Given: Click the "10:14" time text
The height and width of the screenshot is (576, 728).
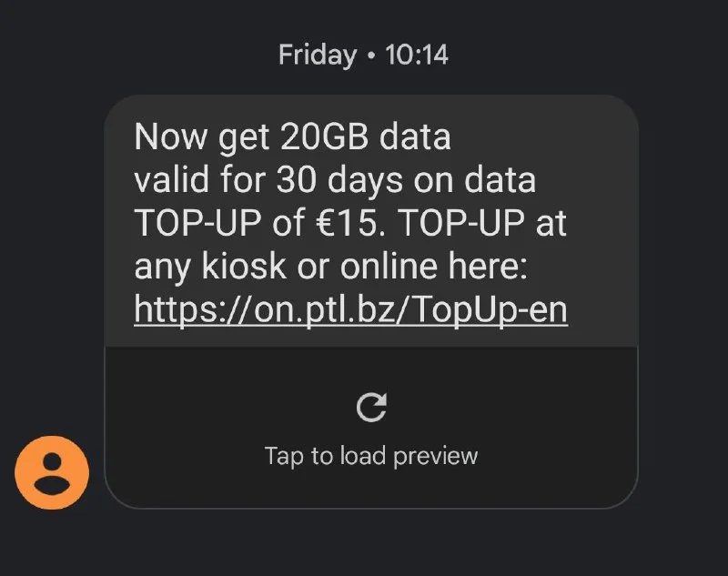Looking at the screenshot, I should (417, 55).
